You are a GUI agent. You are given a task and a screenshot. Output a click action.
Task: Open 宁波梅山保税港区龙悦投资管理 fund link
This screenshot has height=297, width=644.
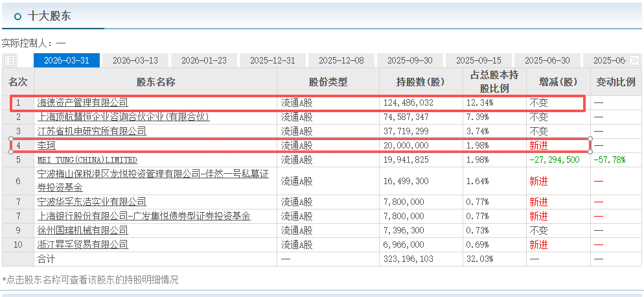coord(153,181)
